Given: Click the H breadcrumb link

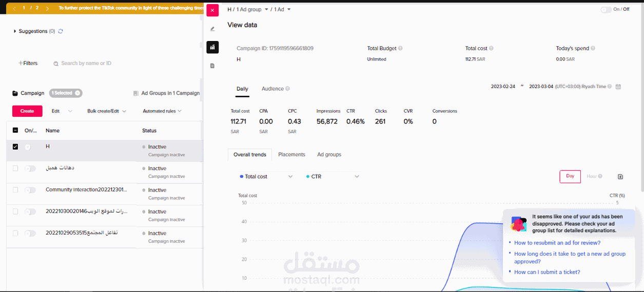Looking at the screenshot, I should [229, 10].
